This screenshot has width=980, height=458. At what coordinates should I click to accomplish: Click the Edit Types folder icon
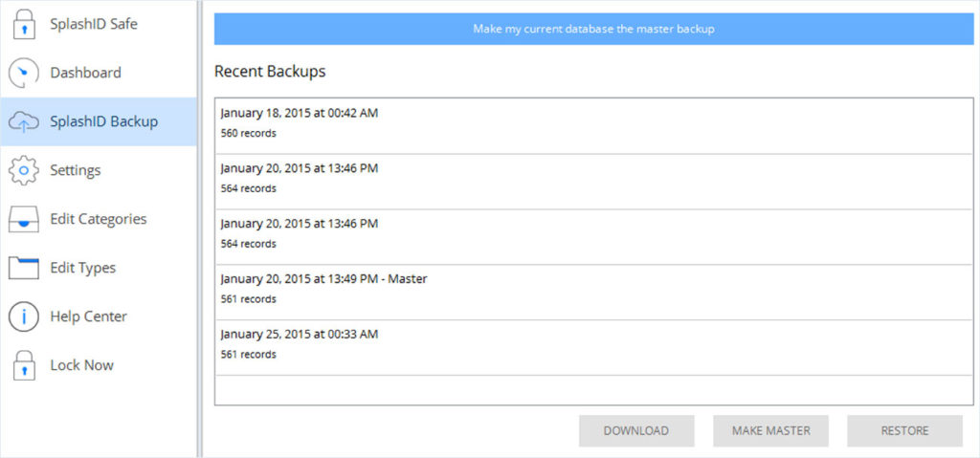point(24,268)
